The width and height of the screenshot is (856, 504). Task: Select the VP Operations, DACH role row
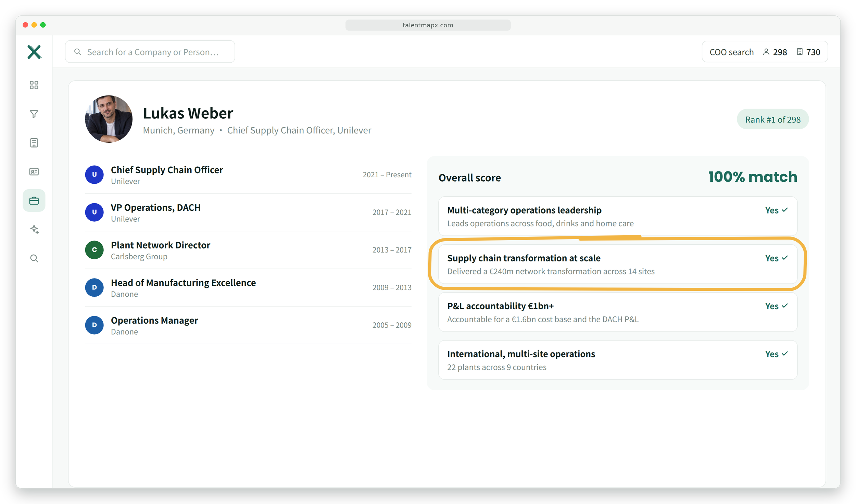248,212
